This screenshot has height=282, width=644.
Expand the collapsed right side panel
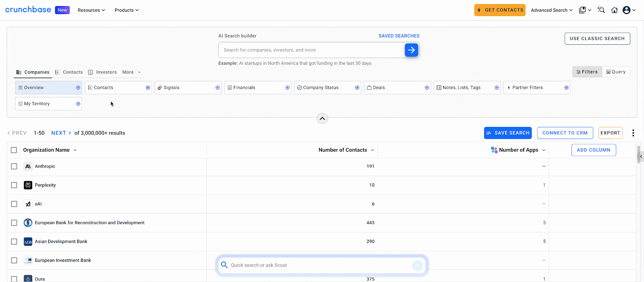point(641,156)
